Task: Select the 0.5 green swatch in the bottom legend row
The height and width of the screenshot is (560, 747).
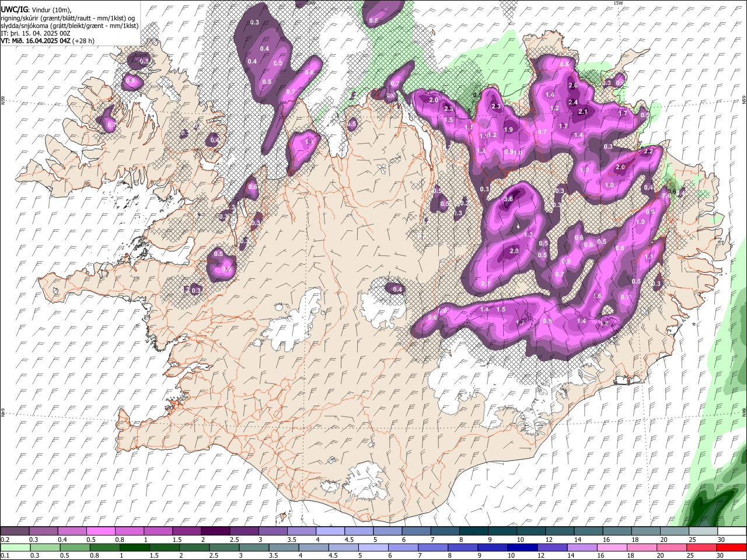Action: pos(75,547)
